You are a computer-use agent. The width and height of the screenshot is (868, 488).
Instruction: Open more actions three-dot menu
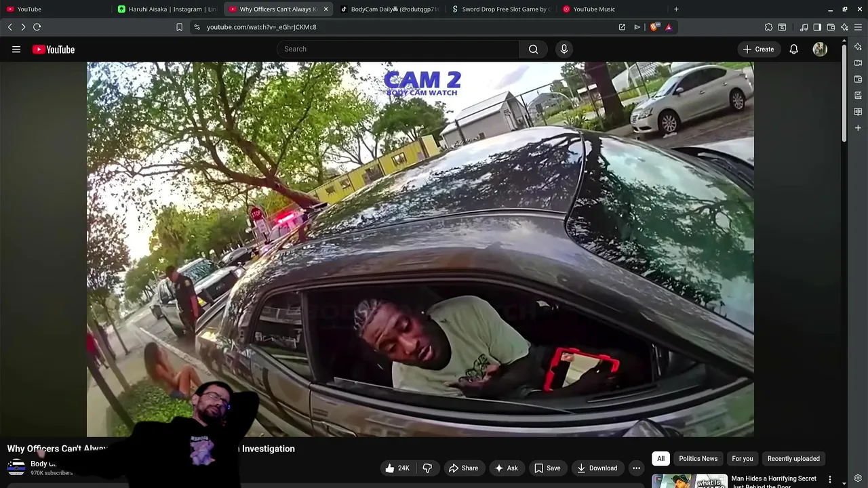636,468
